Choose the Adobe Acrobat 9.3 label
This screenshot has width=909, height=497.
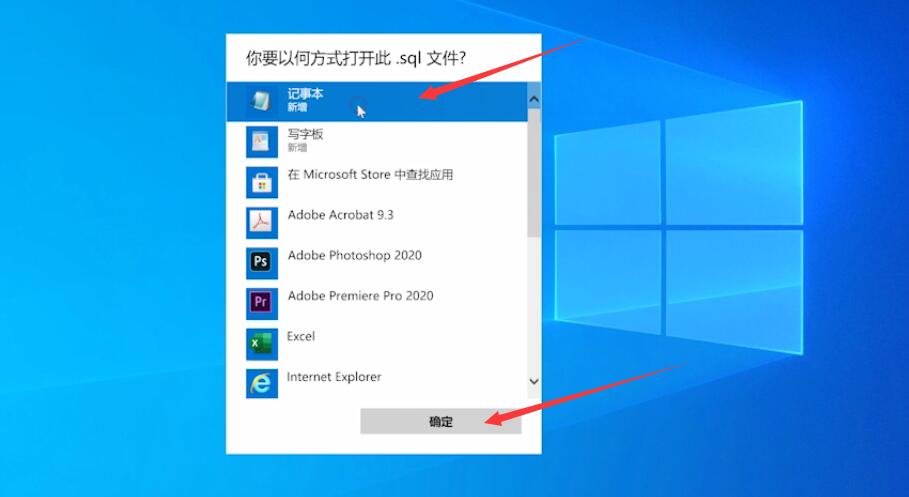(x=341, y=215)
